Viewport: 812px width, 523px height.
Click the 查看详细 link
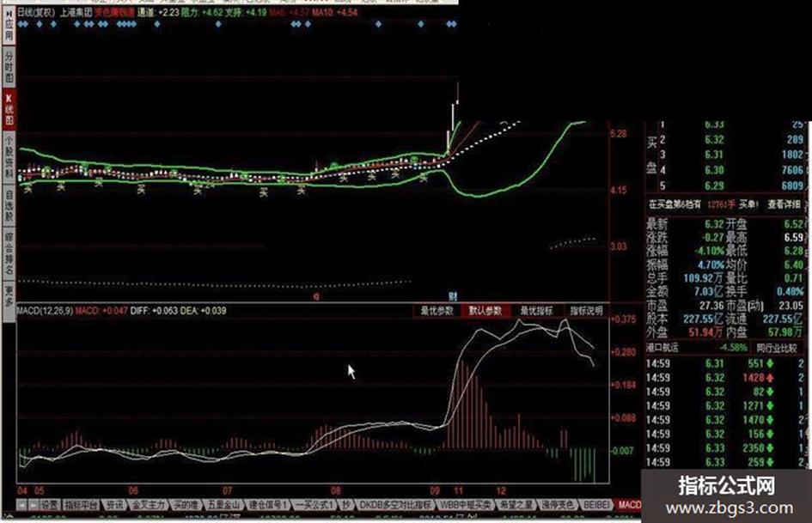point(784,204)
